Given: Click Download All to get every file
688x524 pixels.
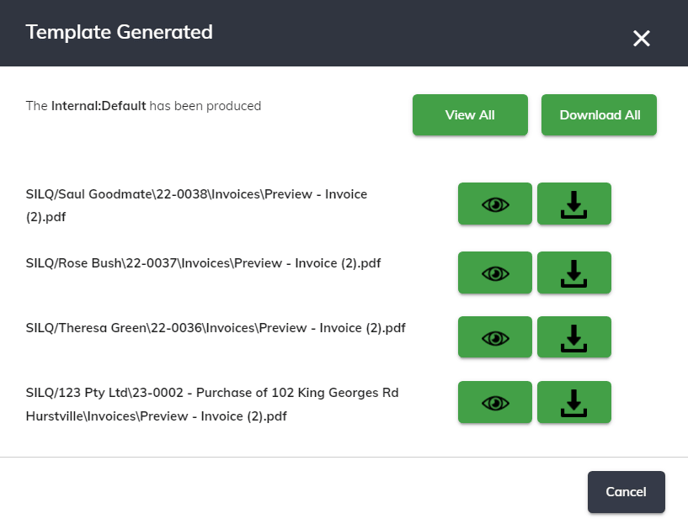Looking at the screenshot, I should (599, 115).
